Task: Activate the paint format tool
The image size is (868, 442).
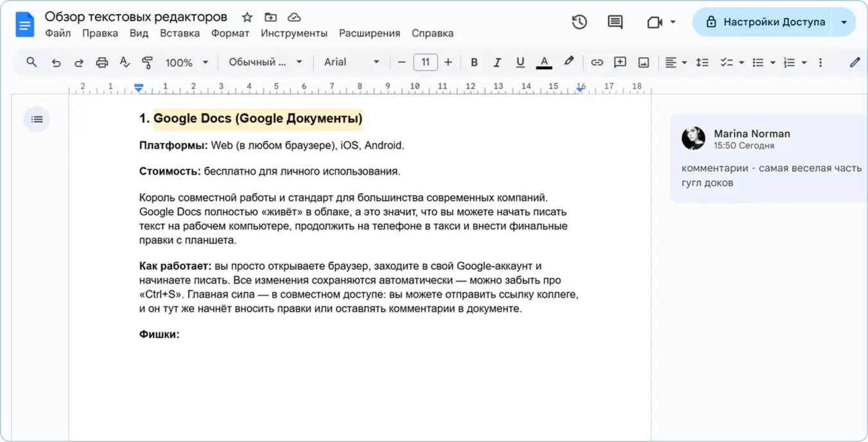Action: 146,62
